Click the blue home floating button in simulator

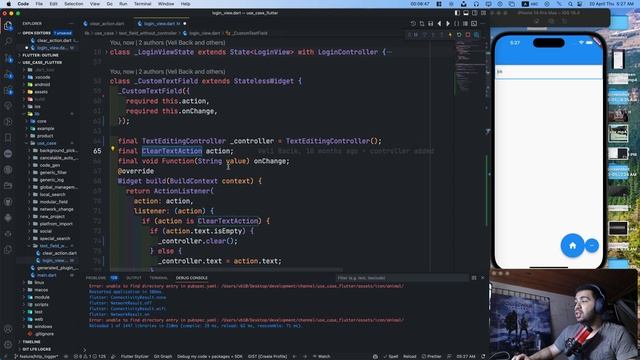tap(572, 245)
